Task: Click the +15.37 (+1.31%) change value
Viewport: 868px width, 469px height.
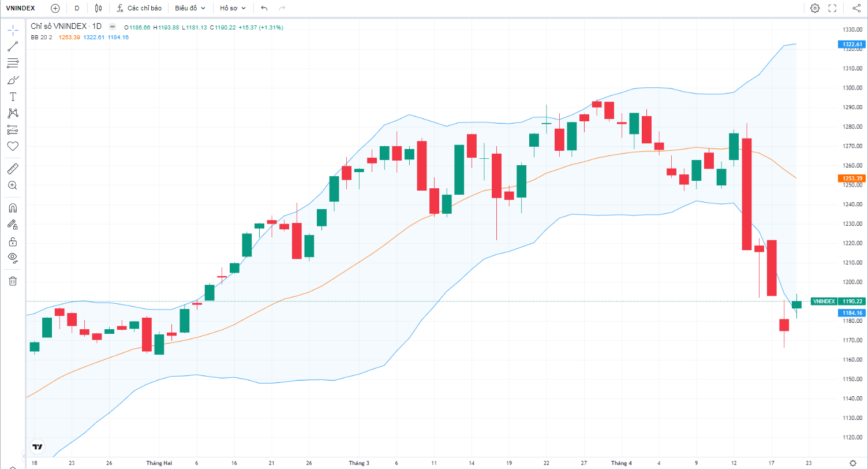Action: click(x=261, y=27)
